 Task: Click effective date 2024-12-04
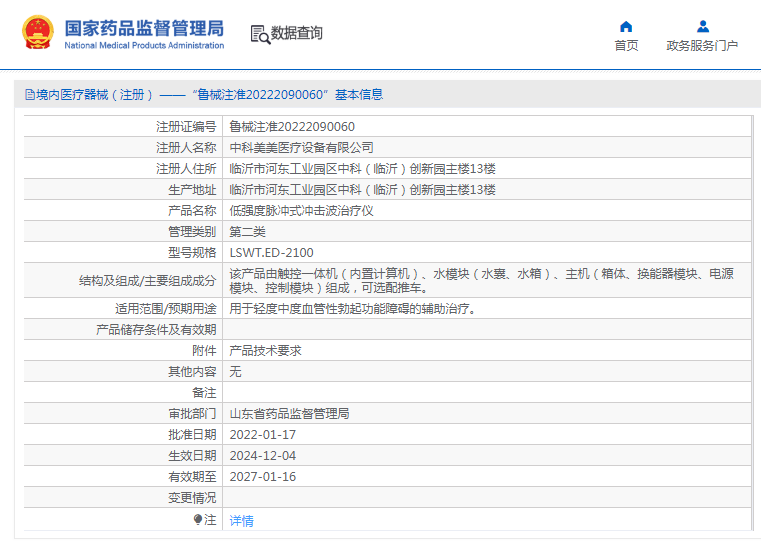263,456
